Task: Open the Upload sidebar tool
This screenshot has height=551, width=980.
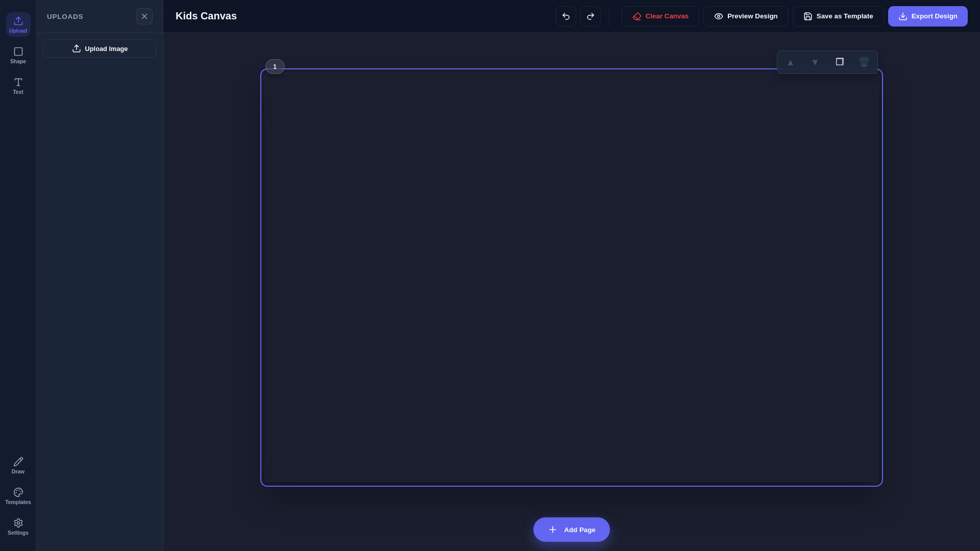Action: (x=18, y=24)
